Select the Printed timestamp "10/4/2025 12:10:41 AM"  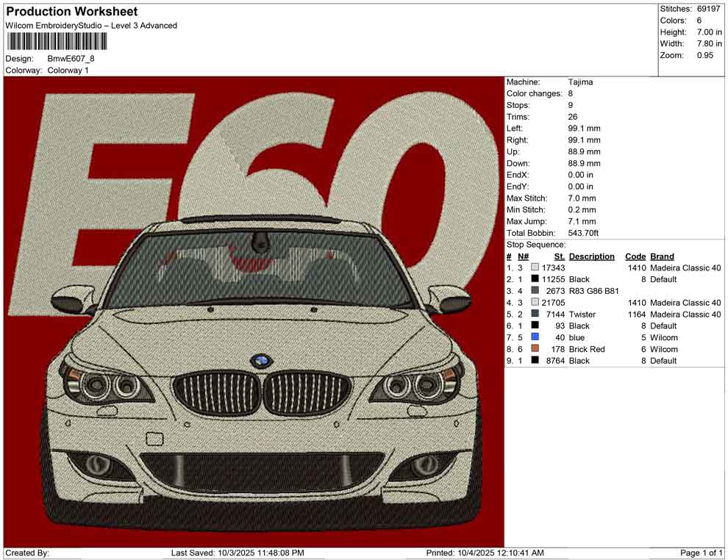point(501,553)
